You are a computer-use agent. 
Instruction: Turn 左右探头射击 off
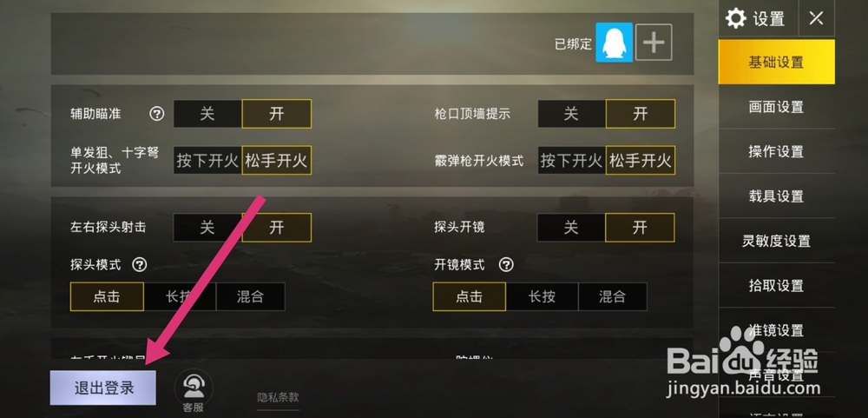point(207,228)
